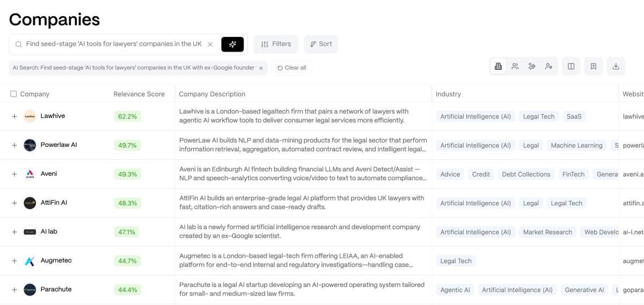Expand the Parachute row with plus icon
Viewport: 644px width, 305px height.
tap(14, 290)
